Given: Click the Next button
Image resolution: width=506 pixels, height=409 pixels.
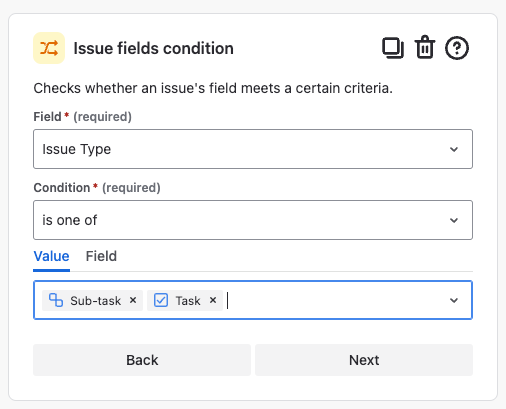Looking at the screenshot, I should click(364, 360).
